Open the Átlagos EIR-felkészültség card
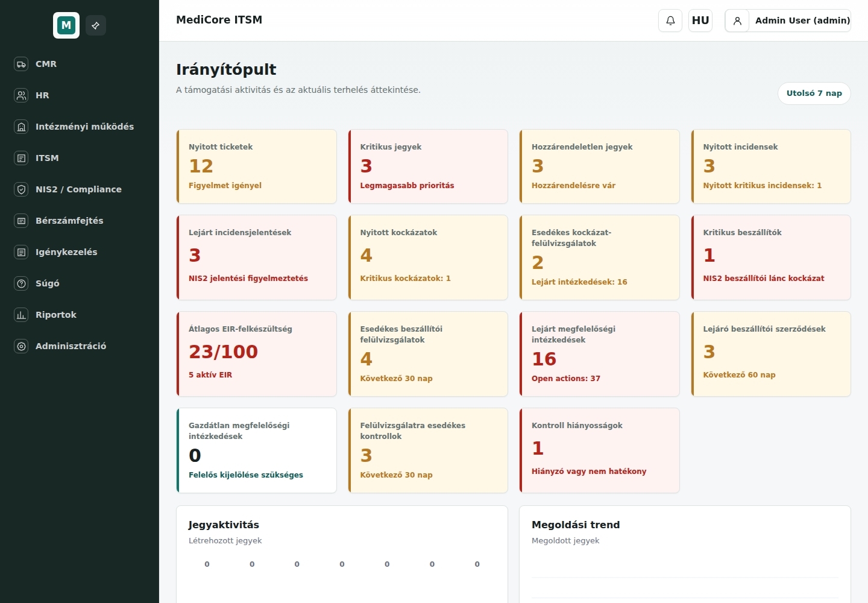This screenshot has height=603, width=868. tap(257, 354)
